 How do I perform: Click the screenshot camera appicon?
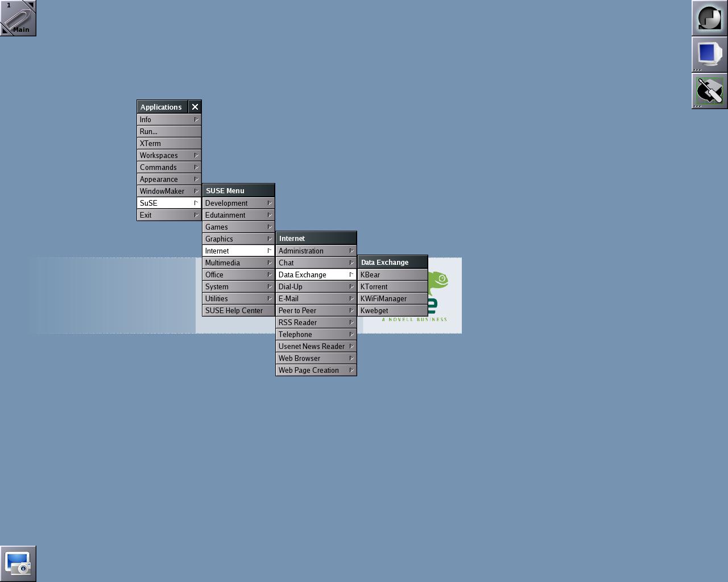pyautogui.click(x=18, y=564)
